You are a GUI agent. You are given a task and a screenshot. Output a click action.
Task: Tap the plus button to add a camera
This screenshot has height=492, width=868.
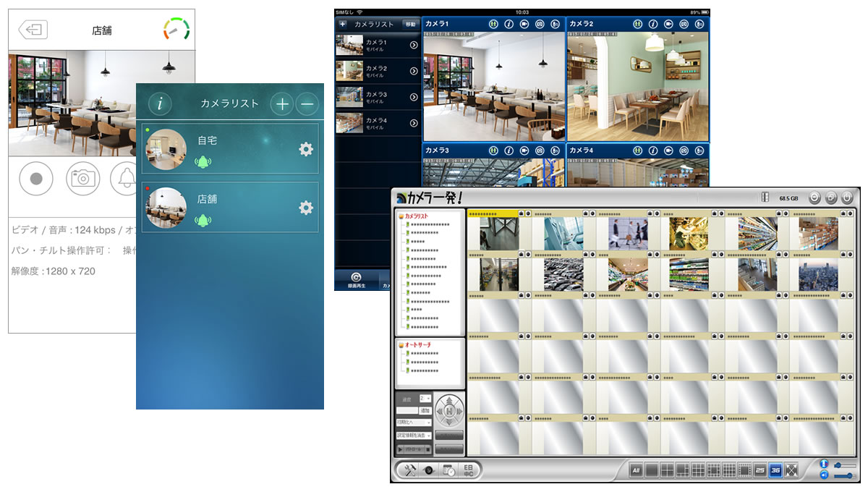point(282,104)
